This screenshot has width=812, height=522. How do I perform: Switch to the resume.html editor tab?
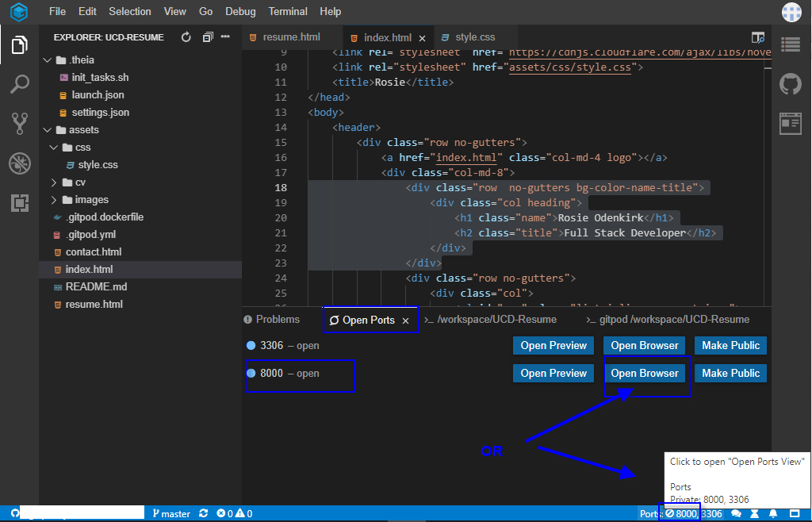pos(292,37)
